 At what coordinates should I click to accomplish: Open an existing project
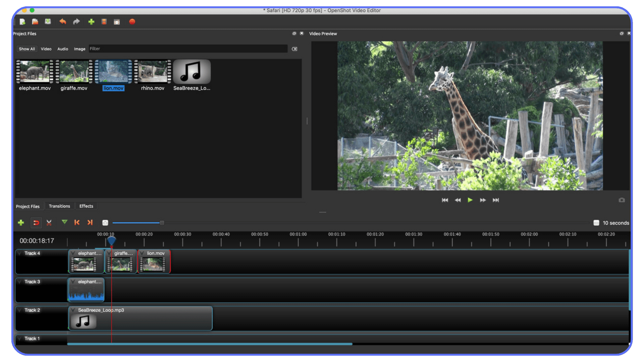(35, 22)
